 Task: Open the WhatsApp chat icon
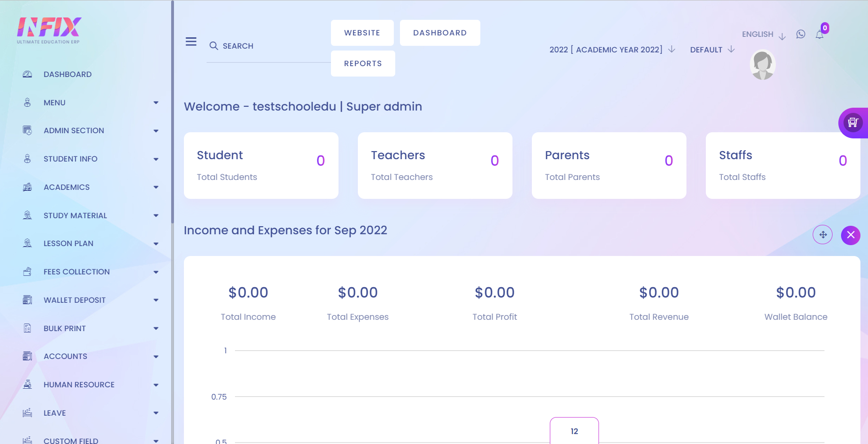point(800,34)
